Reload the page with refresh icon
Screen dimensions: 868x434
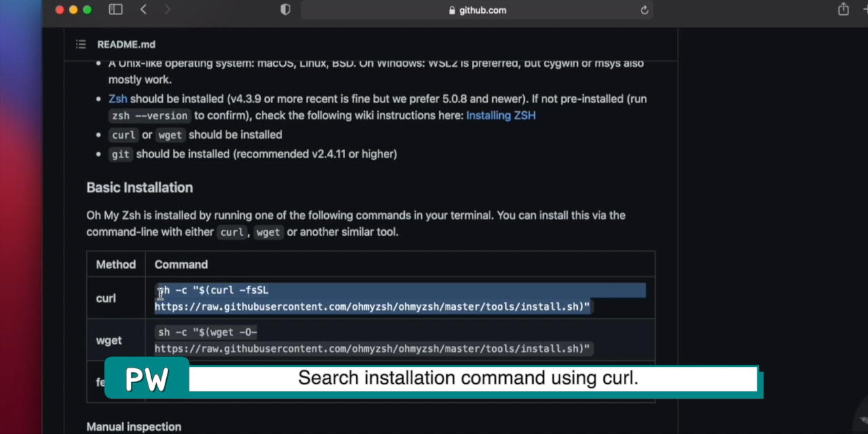pyautogui.click(x=644, y=10)
